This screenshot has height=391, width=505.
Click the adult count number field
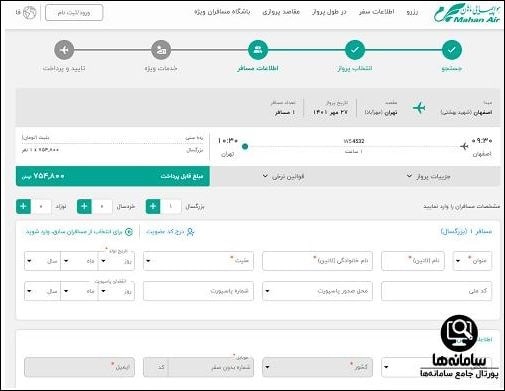click(x=171, y=206)
